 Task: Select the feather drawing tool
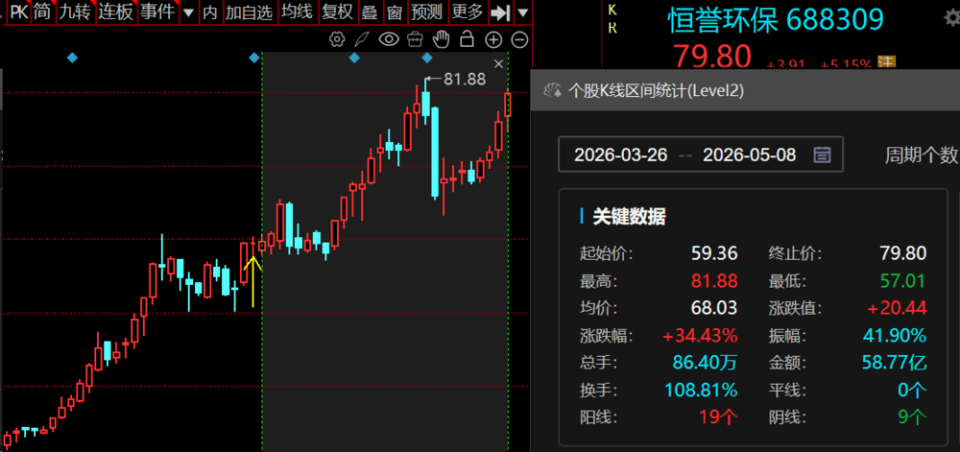(x=362, y=40)
